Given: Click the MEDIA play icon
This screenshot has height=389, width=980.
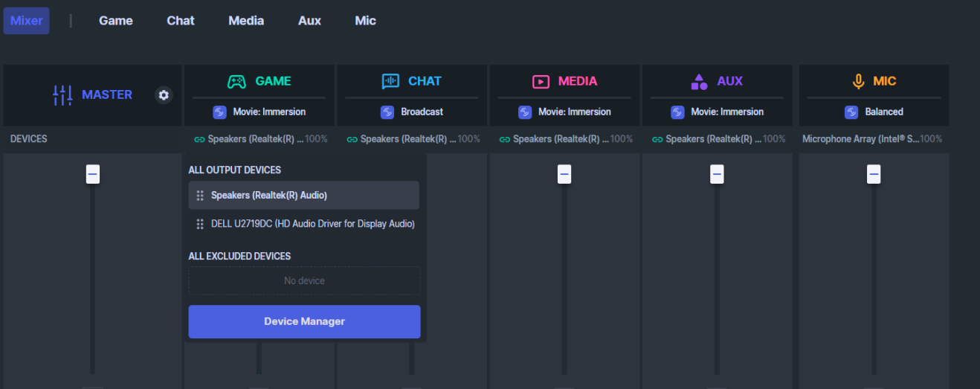Looking at the screenshot, I should pos(541,81).
